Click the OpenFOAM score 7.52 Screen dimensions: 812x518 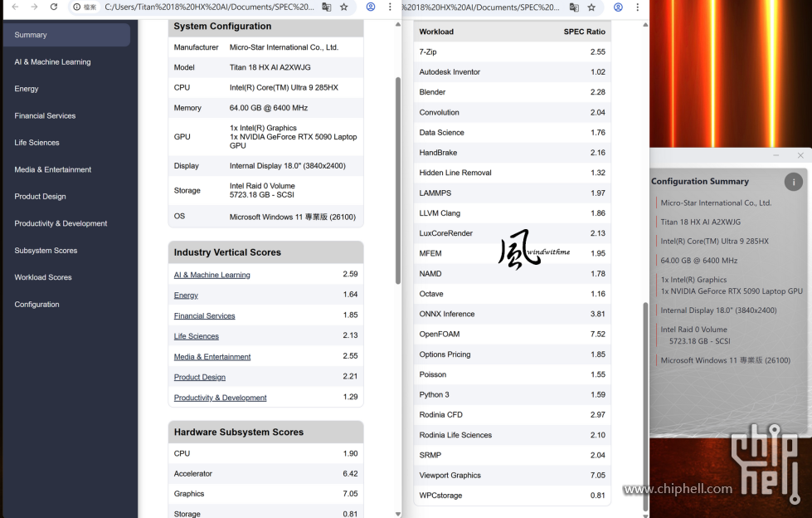598,334
